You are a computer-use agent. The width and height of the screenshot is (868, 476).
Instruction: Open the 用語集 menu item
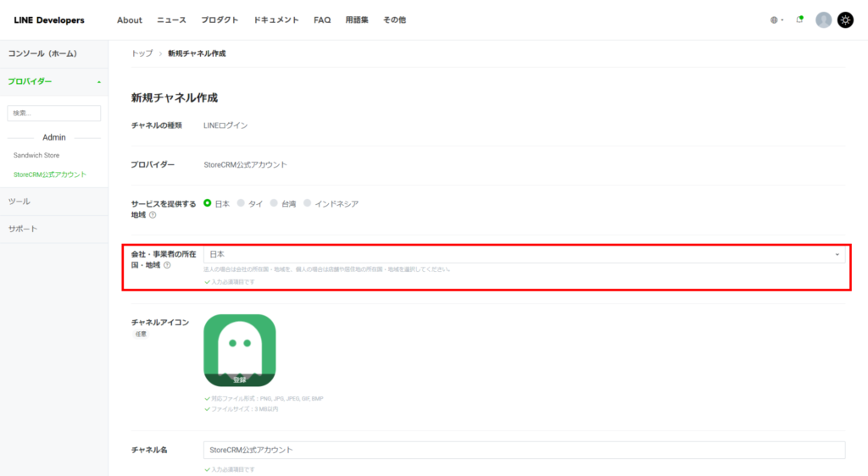[x=357, y=19]
